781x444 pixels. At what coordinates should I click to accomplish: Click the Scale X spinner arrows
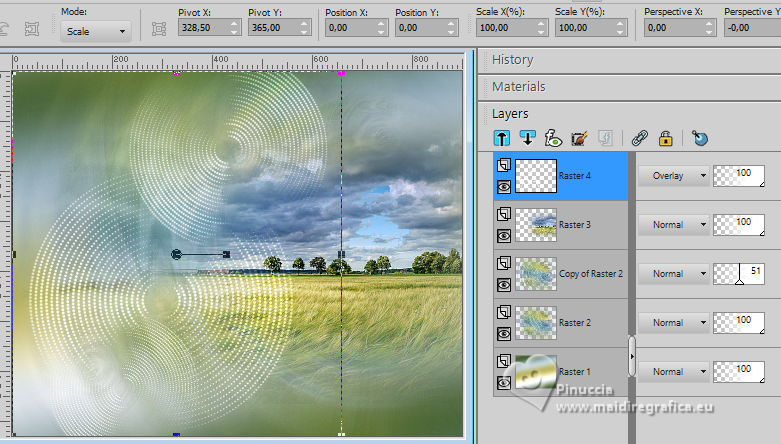point(542,28)
